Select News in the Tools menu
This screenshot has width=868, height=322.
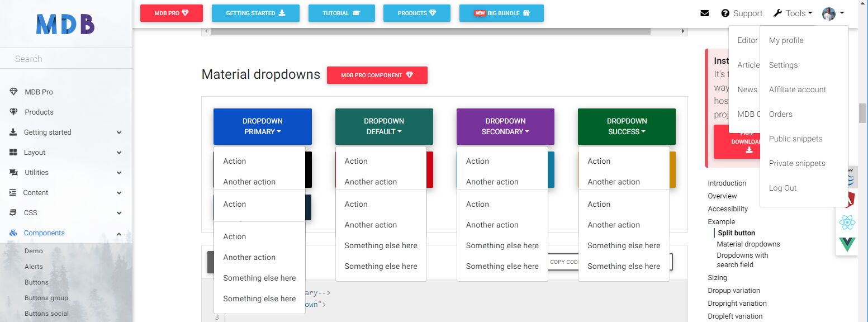point(747,89)
